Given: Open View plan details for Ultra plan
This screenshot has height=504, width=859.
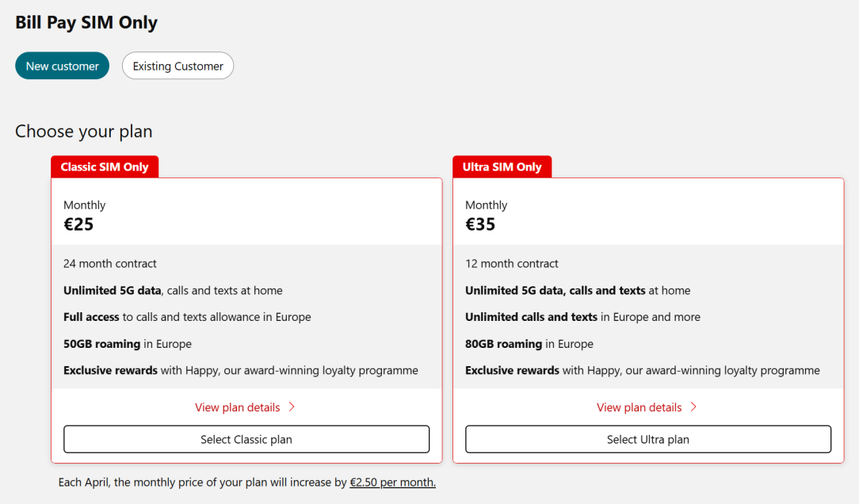Looking at the screenshot, I should click(639, 407).
